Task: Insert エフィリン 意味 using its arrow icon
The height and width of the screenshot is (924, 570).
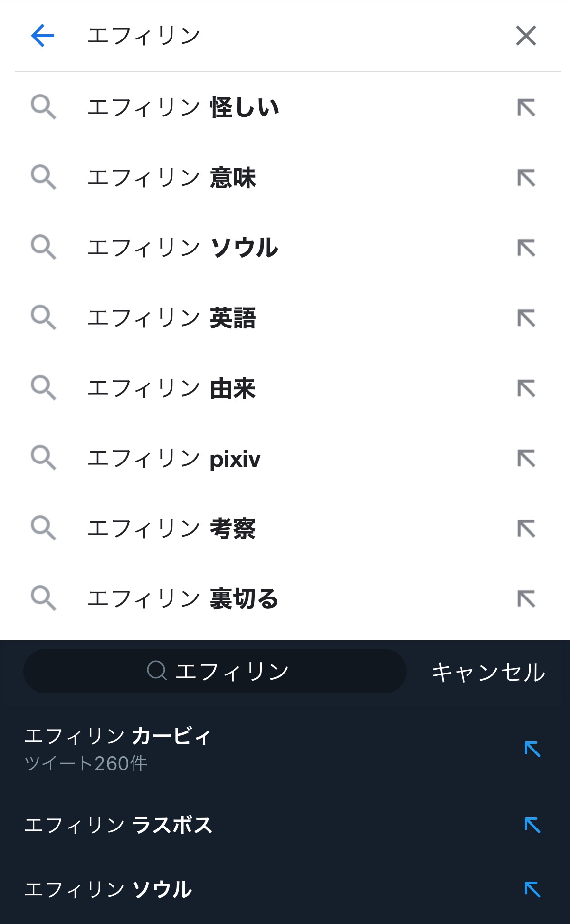Action: tap(526, 178)
